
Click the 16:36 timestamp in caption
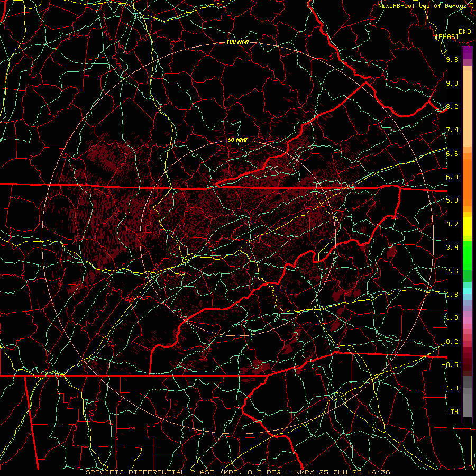[x=379, y=472]
